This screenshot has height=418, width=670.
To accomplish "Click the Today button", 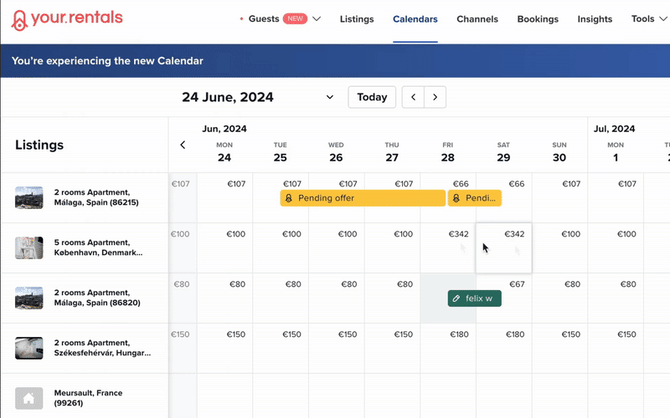I will coord(372,97).
